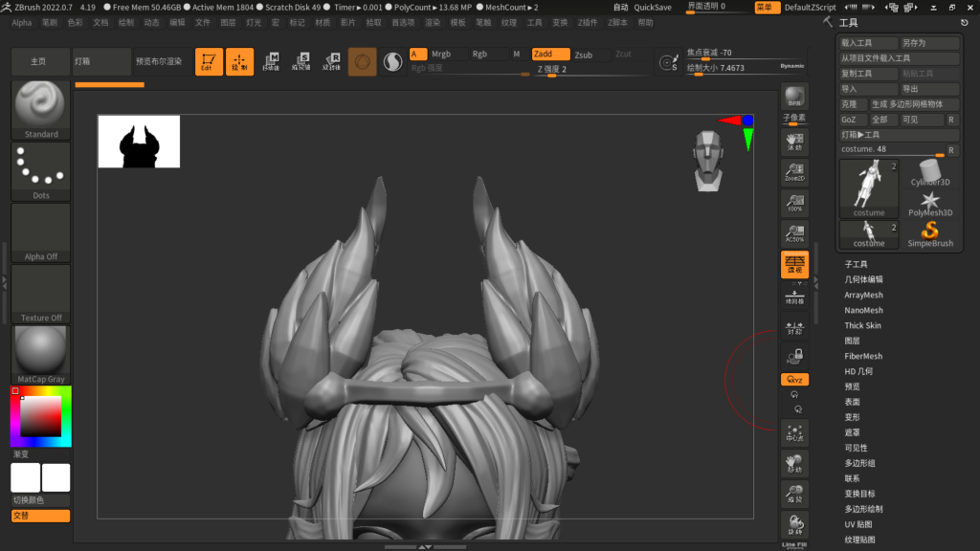Open the lazy mouse stroke icon

[x=668, y=62]
